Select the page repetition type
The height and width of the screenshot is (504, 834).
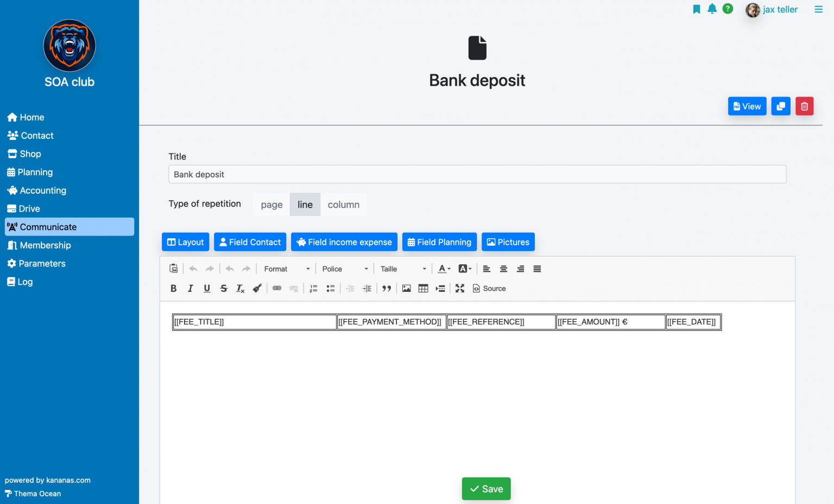tap(271, 205)
